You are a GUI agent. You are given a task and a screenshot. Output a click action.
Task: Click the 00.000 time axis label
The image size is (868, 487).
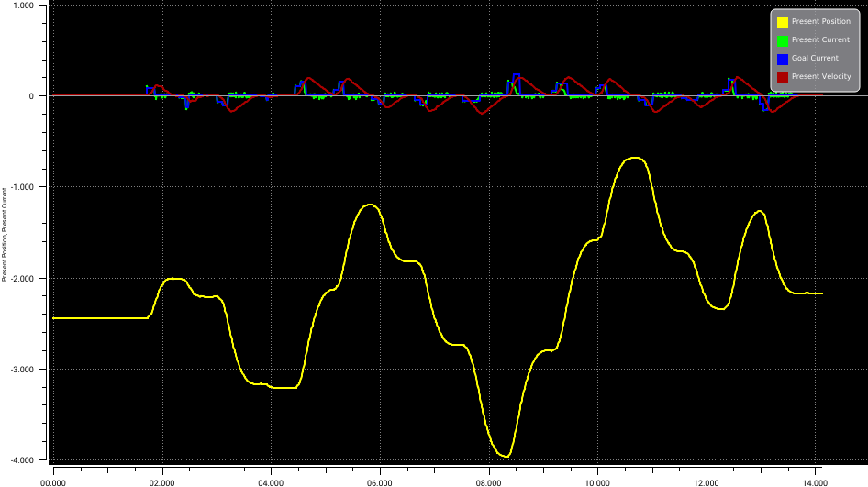coord(53,480)
